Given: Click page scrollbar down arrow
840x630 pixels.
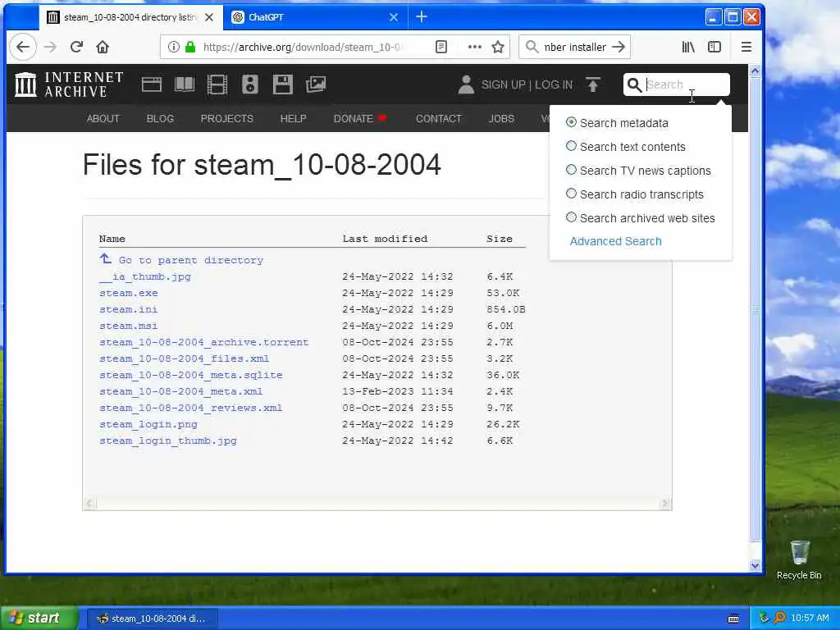Looking at the screenshot, I should coord(755,565).
